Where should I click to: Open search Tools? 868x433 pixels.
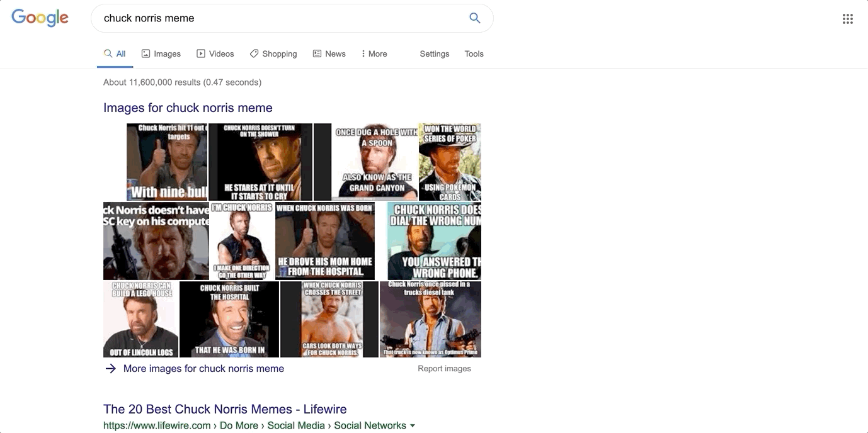pyautogui.click(x=474, y=54)
